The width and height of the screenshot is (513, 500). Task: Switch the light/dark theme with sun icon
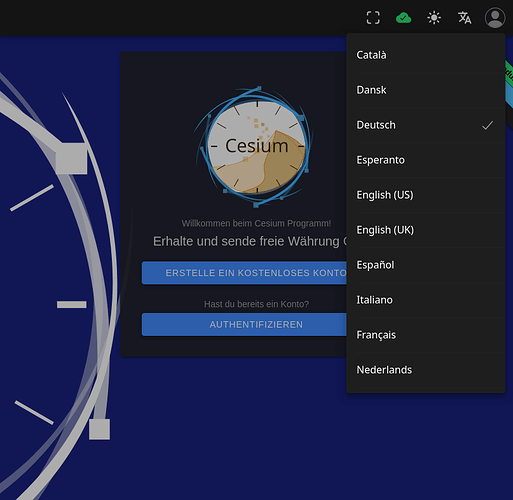pos(434,18)
